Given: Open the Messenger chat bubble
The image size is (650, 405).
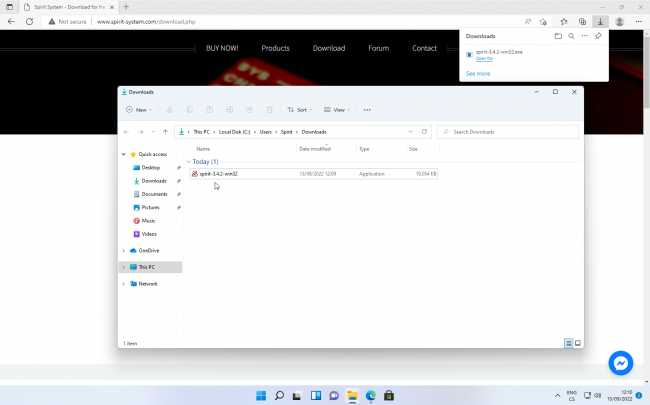Looking at the screenshot, I should click(x=621, y=363).
